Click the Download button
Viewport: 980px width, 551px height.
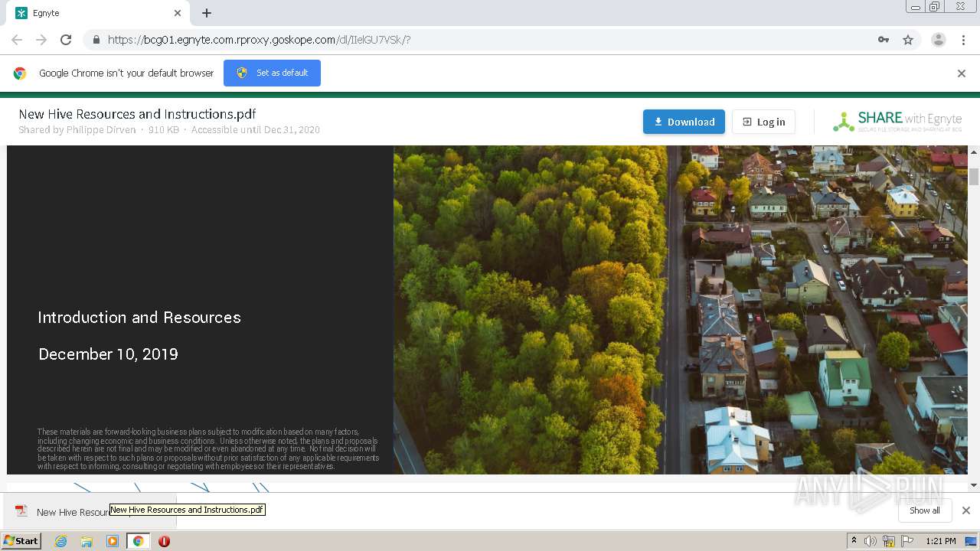684,122
